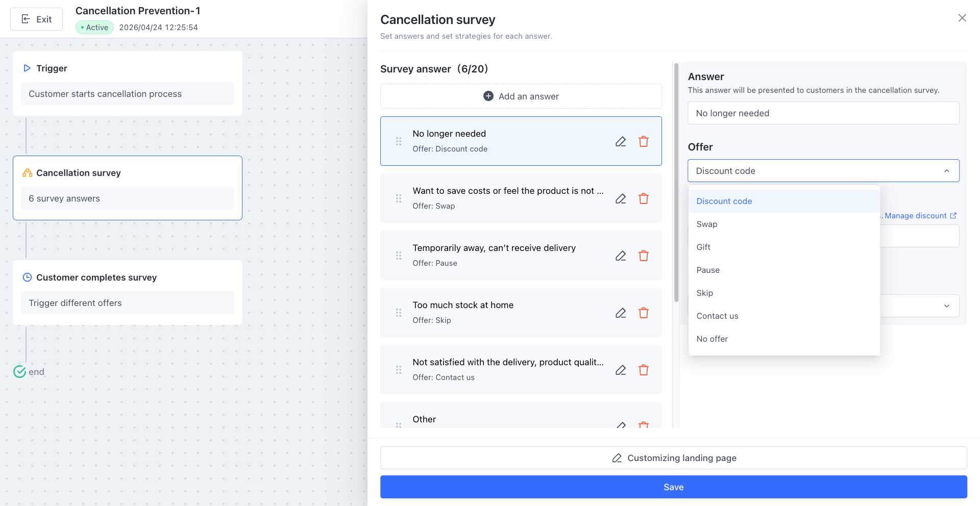The width and height of the screenshot is (980, 506).
Task: Choose 'Swap' from the offer list
Action: click(x=707, y=224)
